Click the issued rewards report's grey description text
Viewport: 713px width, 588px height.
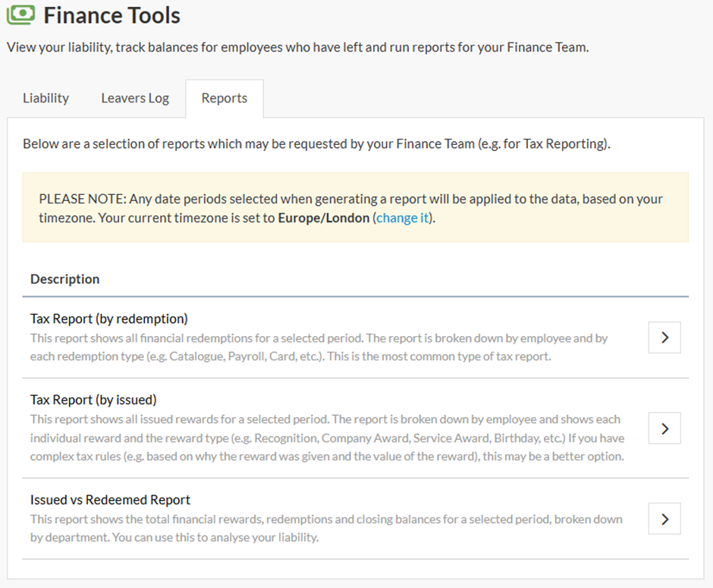pyautogui.click(x=326, y=438)
